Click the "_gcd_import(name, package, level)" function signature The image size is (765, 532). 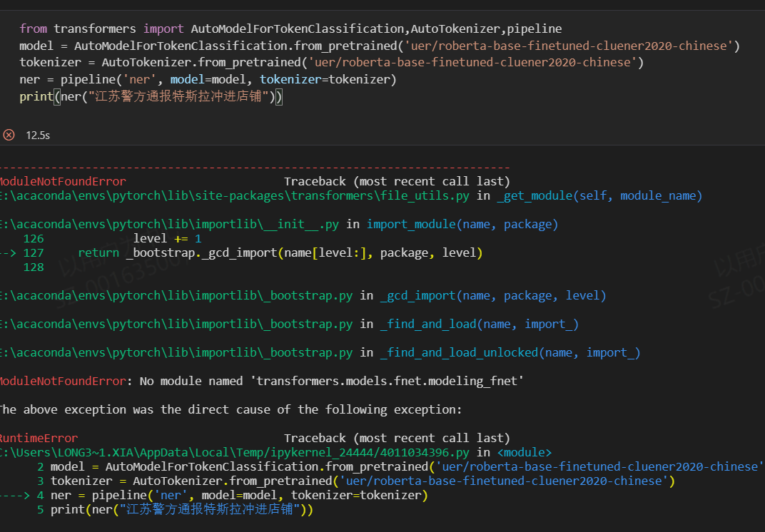point(493,296)
